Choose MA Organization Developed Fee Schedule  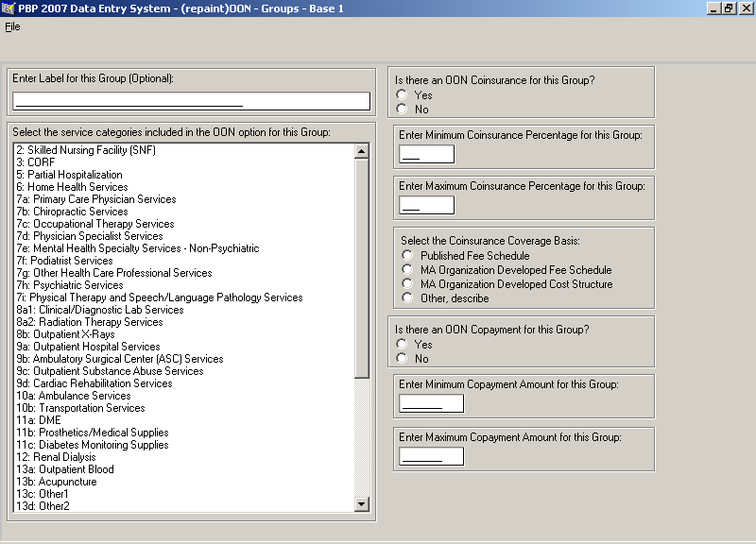point(407,270)
